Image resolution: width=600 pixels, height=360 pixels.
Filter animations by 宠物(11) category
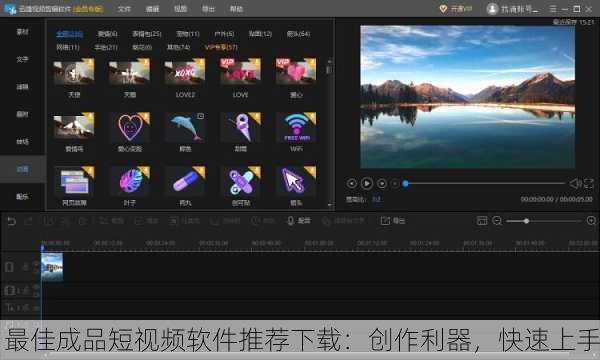(x=188, y=34)
